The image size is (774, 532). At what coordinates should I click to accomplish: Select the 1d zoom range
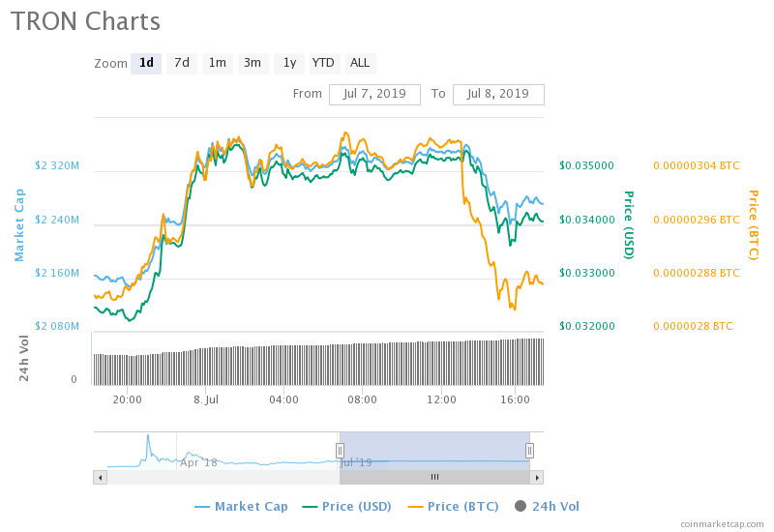pos(146,63)
